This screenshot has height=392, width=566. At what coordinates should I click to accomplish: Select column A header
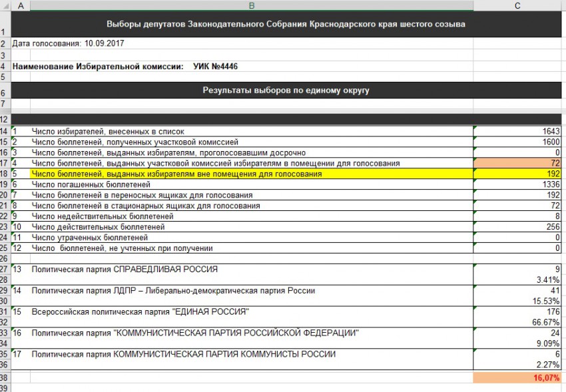click(20, 5)
